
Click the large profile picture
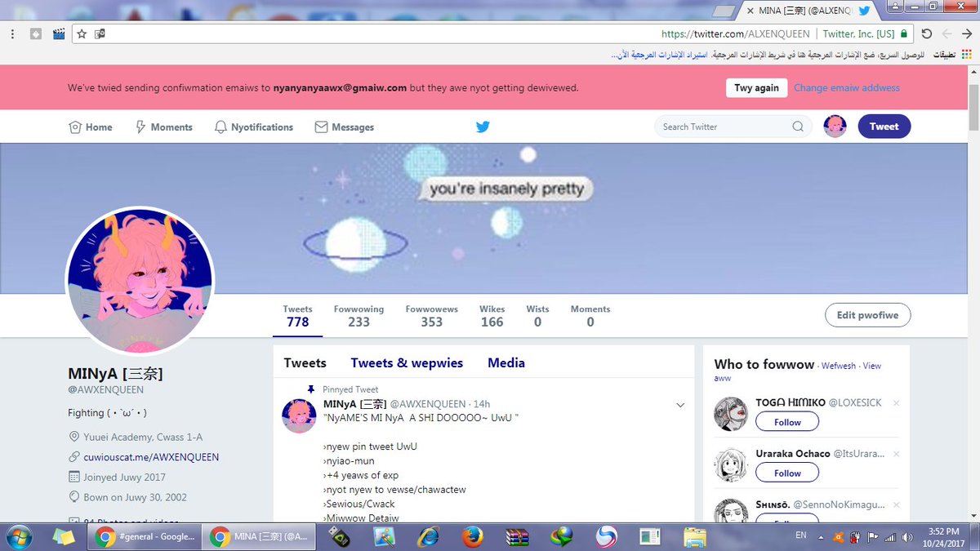click(x=140, y=280)
